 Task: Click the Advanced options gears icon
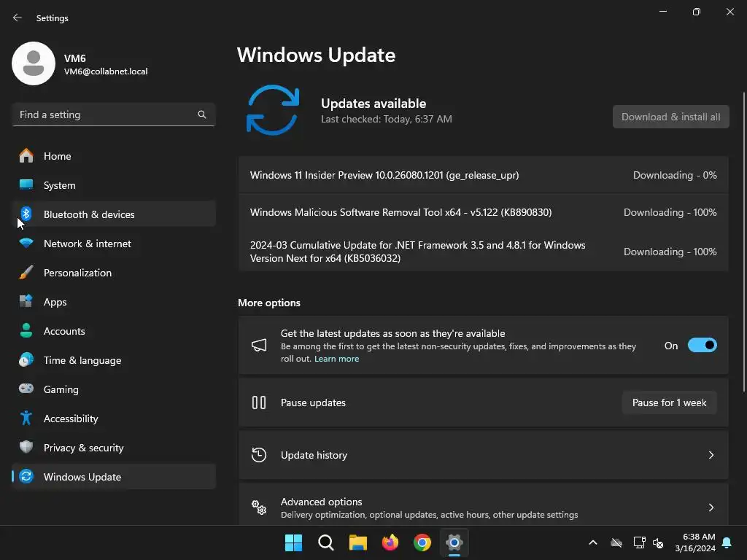[x=259, y=507]
